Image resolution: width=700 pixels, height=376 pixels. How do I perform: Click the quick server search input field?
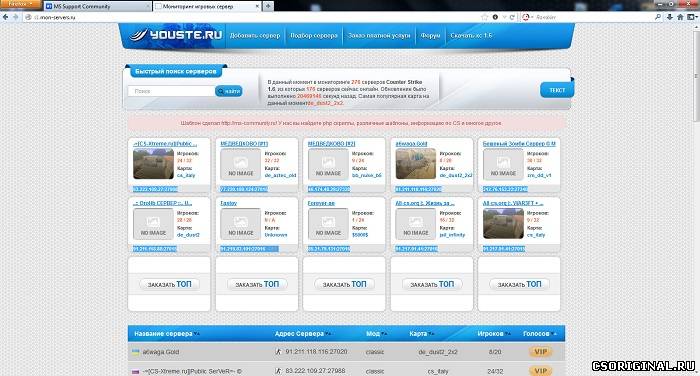[171, 91]
